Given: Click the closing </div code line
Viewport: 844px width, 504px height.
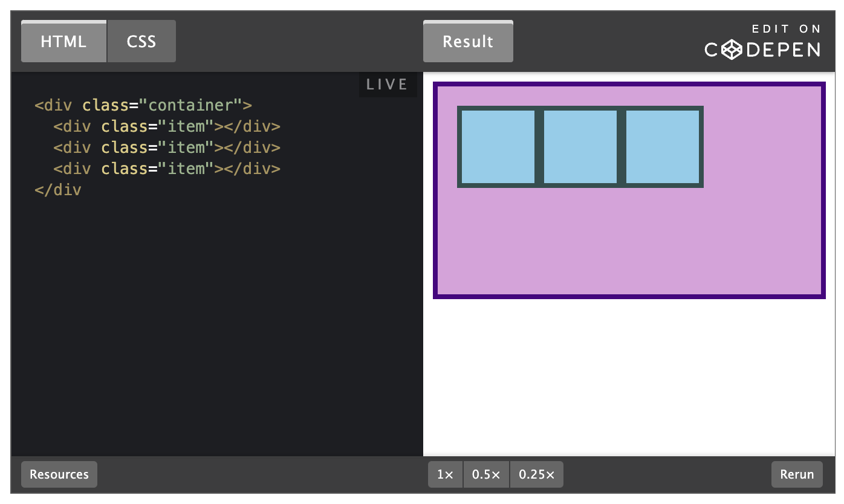Looking at the screenshot, I should (x=58, y=190).
